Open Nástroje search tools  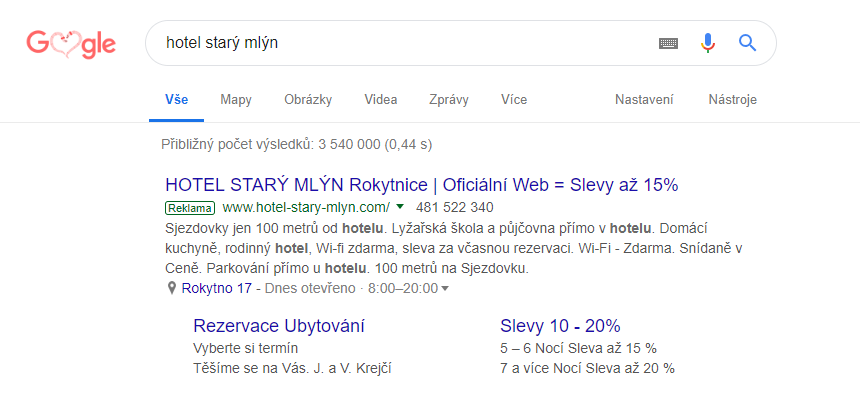pyautogui.click(x=732, y=100)
